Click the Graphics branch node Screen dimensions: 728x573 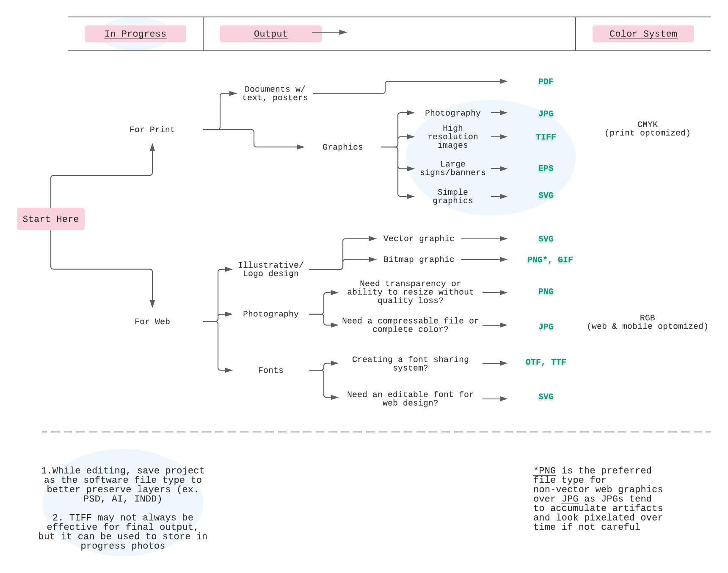pyautogui.click(x=342, y=147)
